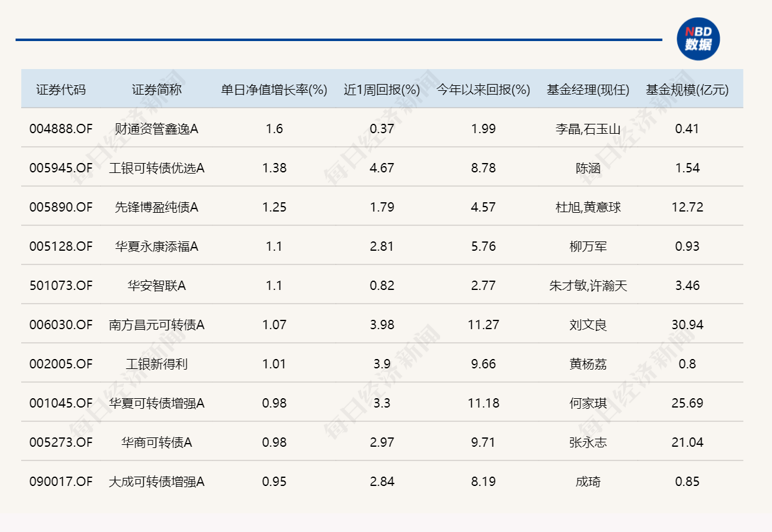Click fund code 501073.OF
This screenshot has height=532, width=772.
(x=62, y=286)
